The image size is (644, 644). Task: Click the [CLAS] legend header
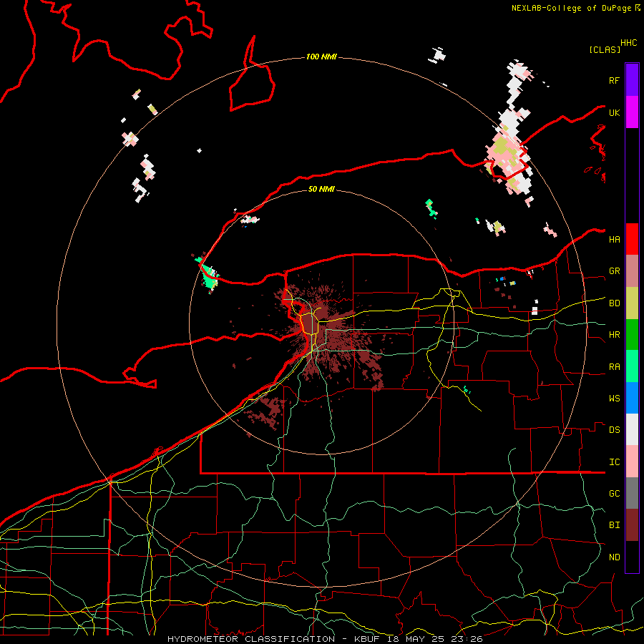coord(604,49)
